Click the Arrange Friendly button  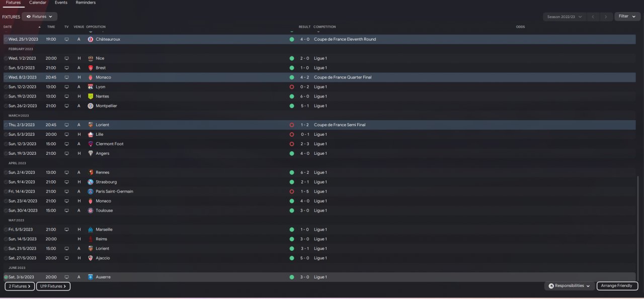617,286
